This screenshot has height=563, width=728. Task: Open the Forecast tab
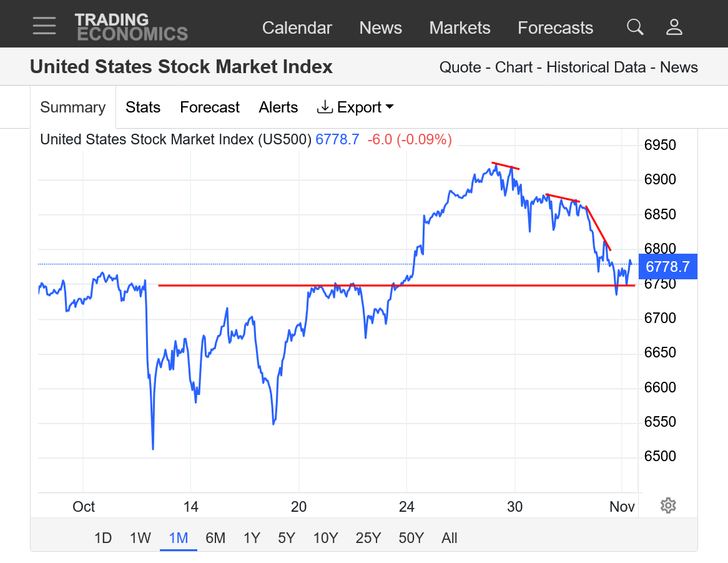210,107
